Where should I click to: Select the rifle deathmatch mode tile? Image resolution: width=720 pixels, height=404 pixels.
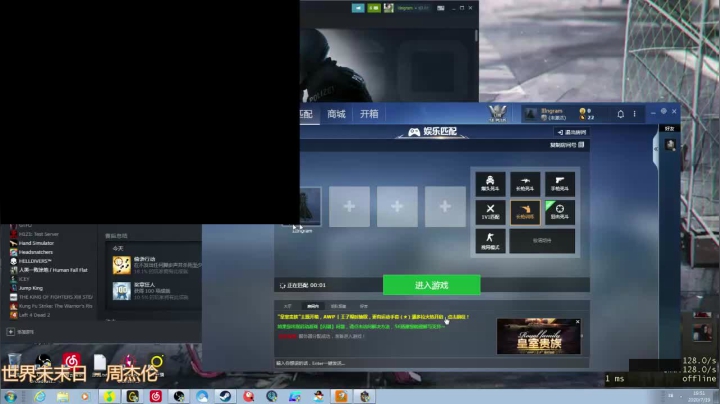pos(525,184)
